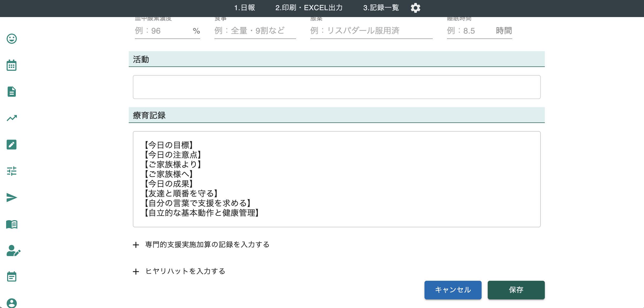Viewport: 644px width, 308px height.
Task: Open the calendar sidebar icon
Action: click(x=12, y=65)
